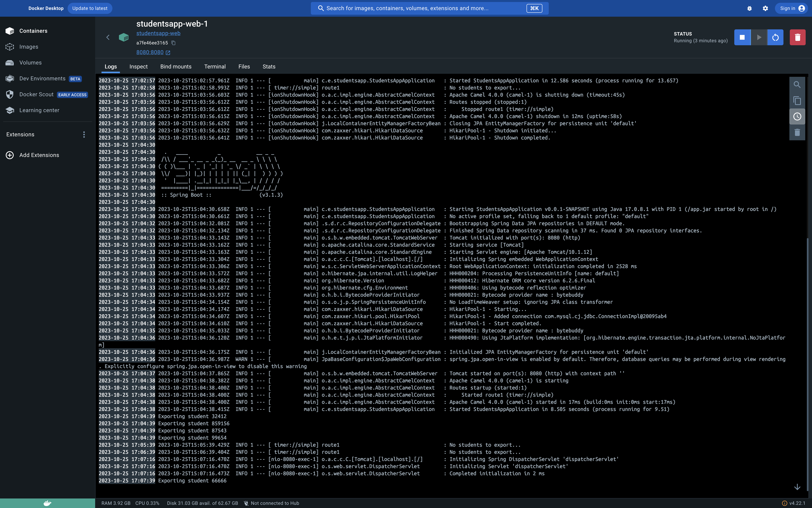Click the Images sidebar icon
812x508 pixels.
click(10, 47)
